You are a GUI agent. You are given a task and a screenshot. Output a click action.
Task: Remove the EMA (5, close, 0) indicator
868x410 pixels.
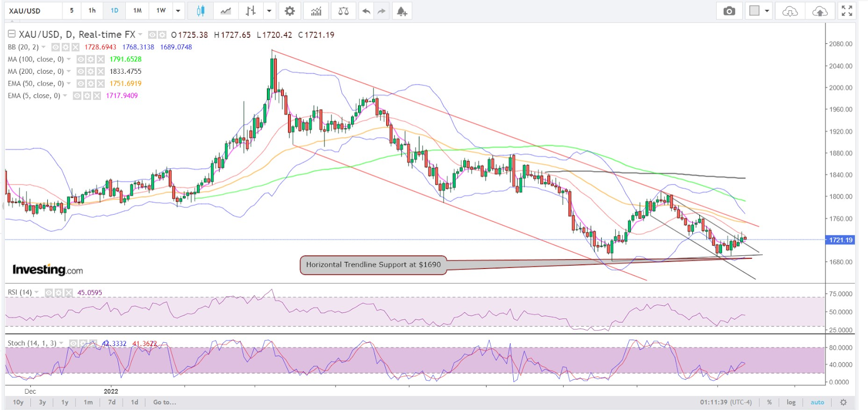(97, 95)
